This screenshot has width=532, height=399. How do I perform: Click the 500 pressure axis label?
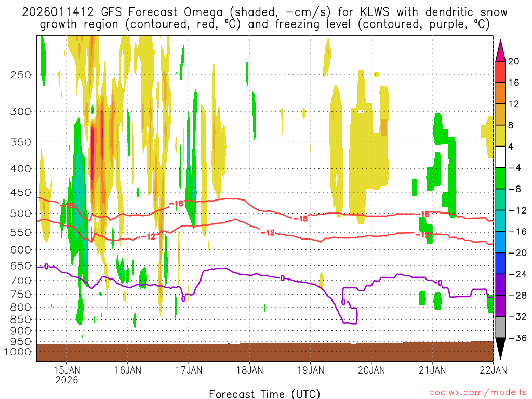pyautogui.click(x=21, y=214)
